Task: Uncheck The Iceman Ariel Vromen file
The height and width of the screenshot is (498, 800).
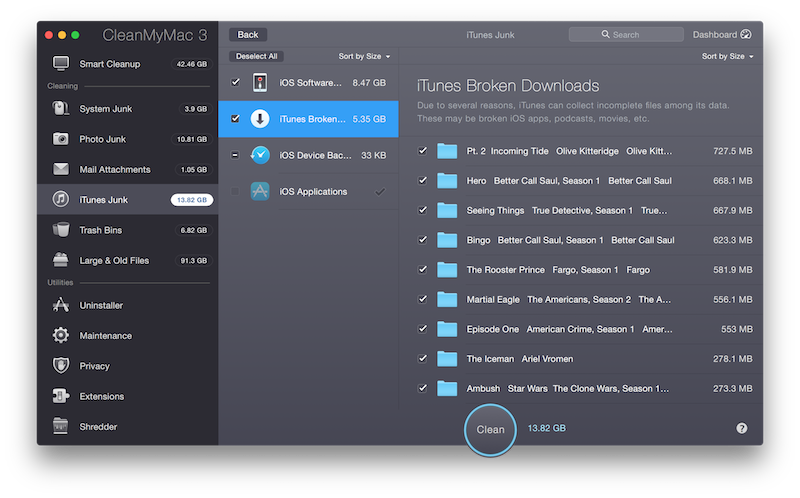Action: click(423, 358)
